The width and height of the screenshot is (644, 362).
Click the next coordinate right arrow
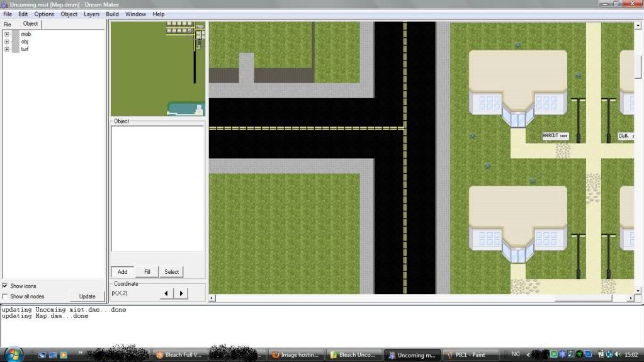(x=181, y=293)
